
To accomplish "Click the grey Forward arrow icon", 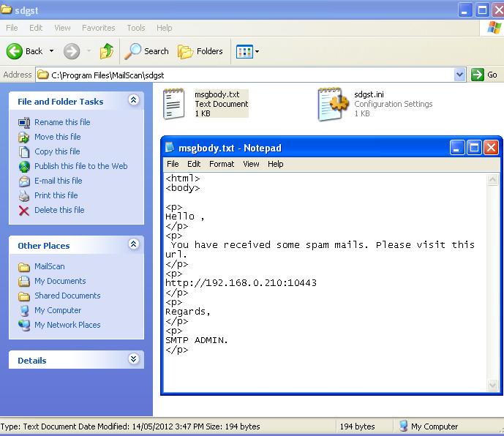I will coord(72,51).
